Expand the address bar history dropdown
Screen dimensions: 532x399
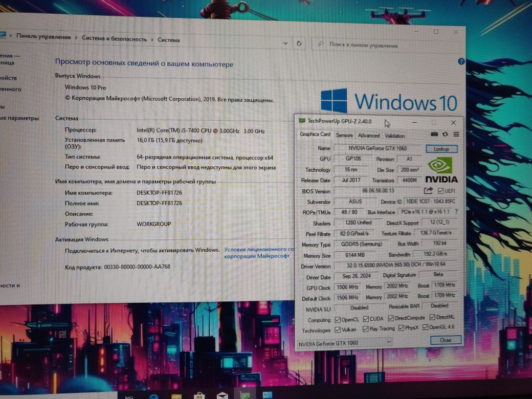pos(285,43)
